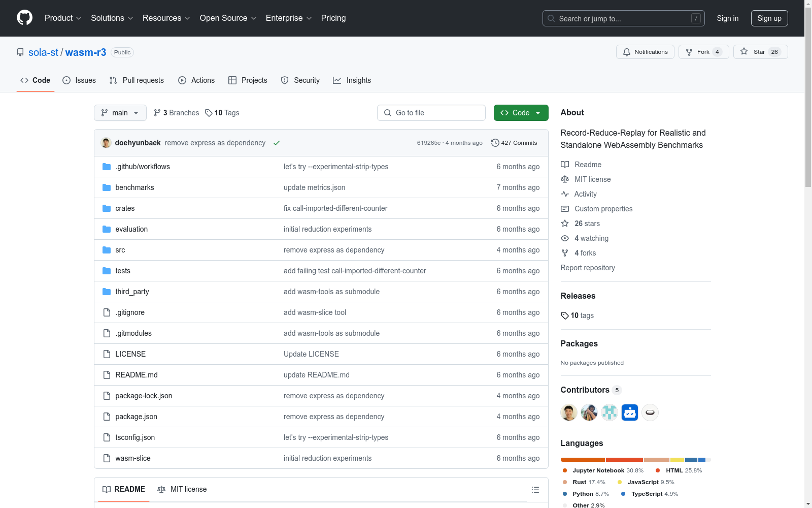Open the README outline list icon
The width and height of the screenshot is (812, 508).
click(535, 490)
